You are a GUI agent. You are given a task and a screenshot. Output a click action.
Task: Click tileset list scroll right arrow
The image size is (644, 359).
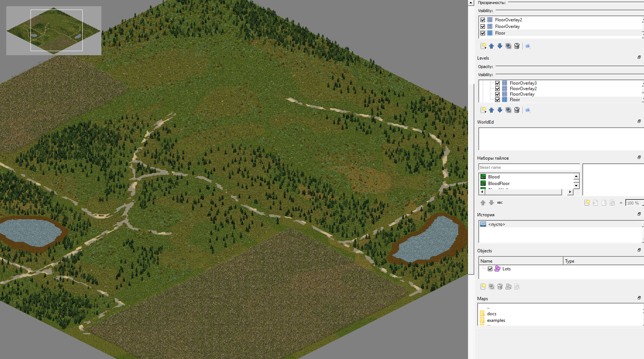(570, 192)
